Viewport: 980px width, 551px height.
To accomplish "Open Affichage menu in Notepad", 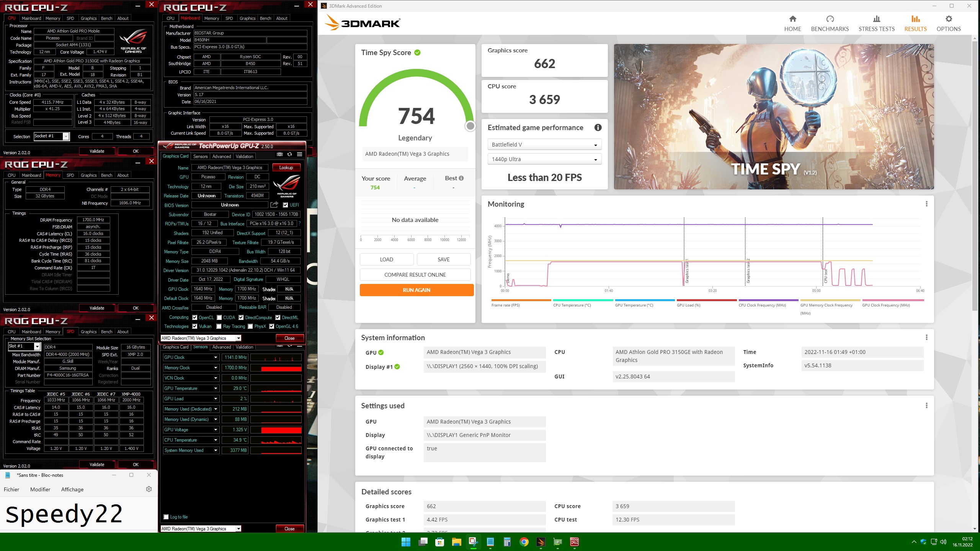I will 72,489.
